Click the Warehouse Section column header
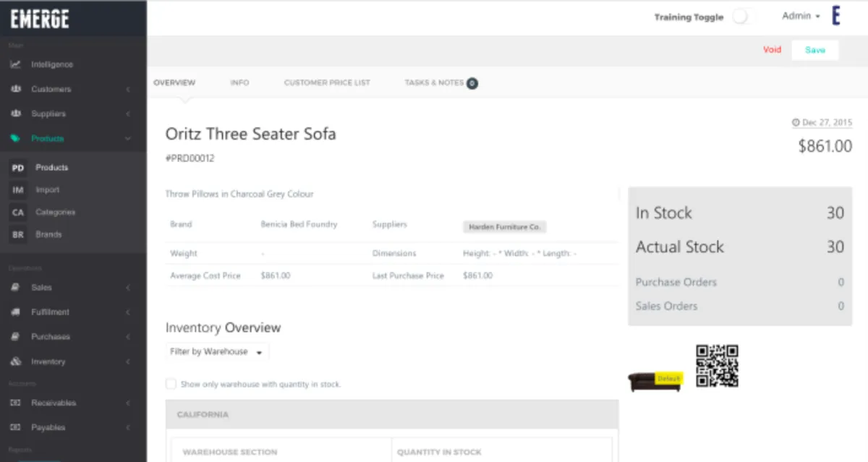 (230, 452)
